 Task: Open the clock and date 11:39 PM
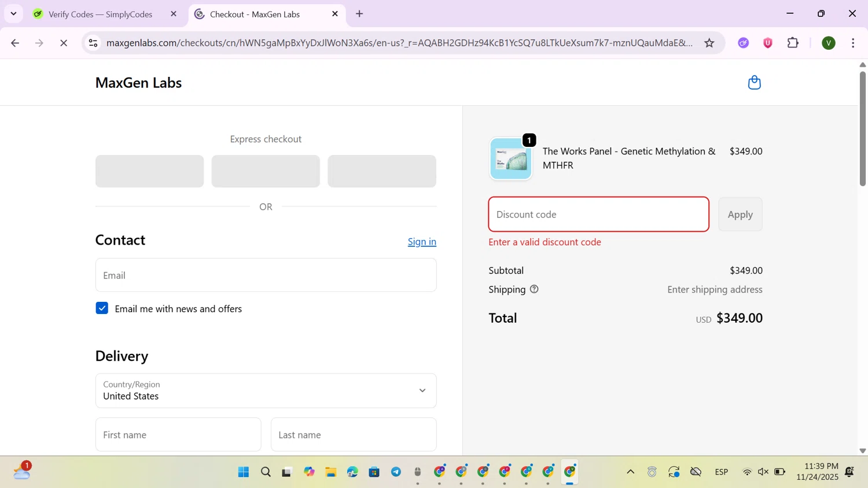click(x=817, y=471)
